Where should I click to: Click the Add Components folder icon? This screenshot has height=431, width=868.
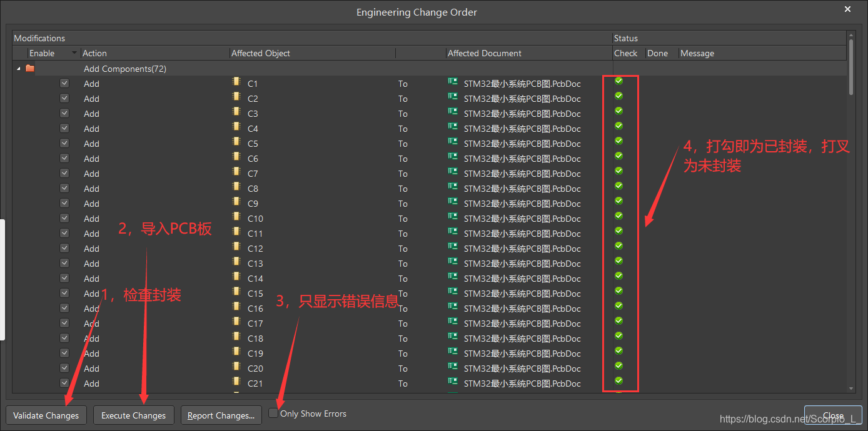pos(30,69)
